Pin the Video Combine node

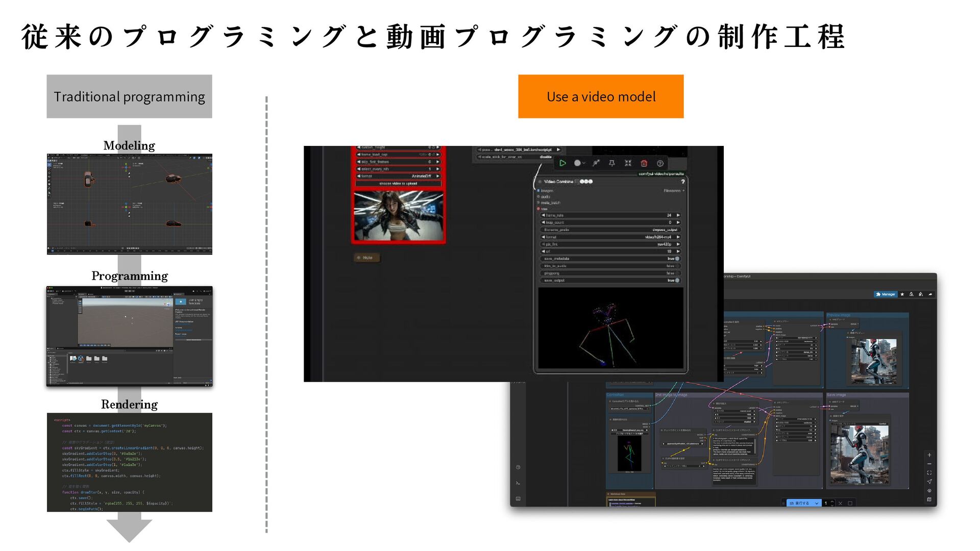pos(611,163)
